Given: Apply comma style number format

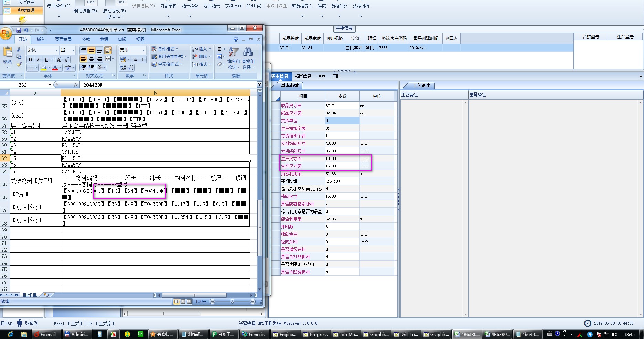Looking at the screenshot, I should [x=142, y=59].
